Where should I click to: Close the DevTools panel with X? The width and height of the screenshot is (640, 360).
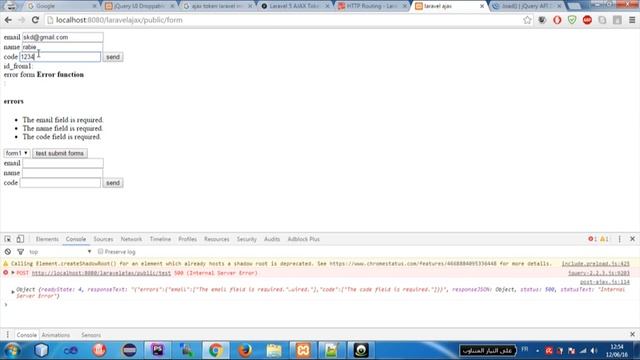click(x=633, y=239)
